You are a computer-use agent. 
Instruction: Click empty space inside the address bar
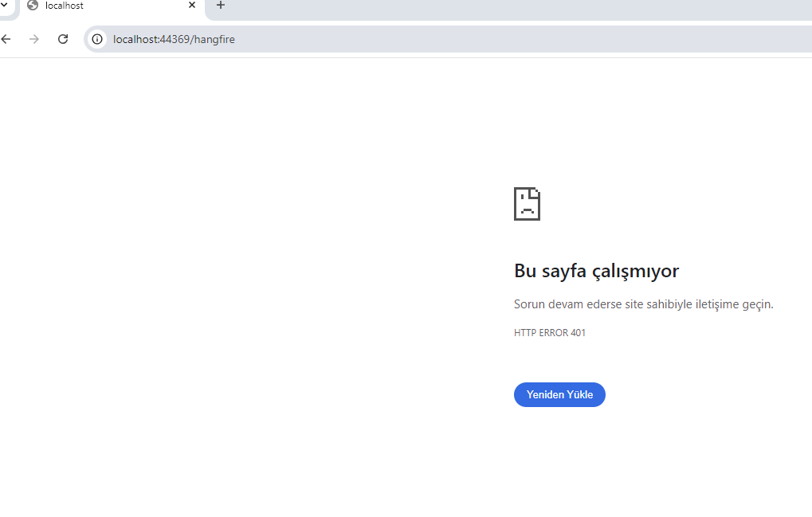pyautogui.click(x=518, y=39)
